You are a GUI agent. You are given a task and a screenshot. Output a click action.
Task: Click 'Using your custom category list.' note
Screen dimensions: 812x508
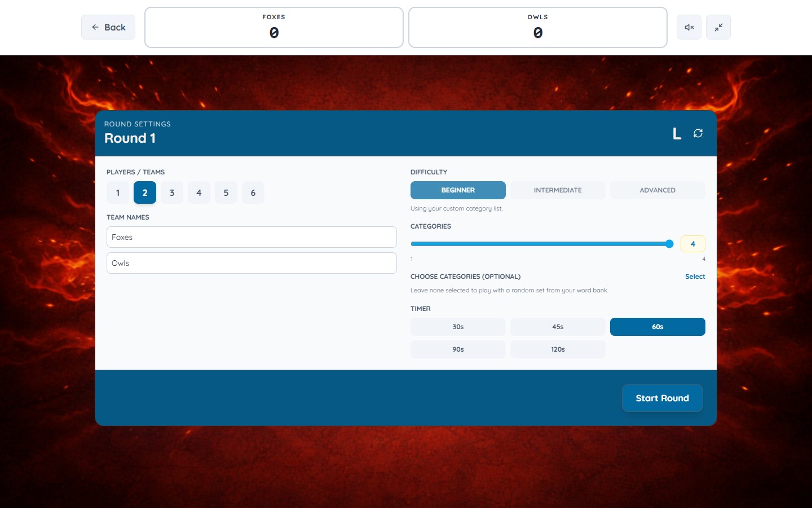pyautogui.click(x=457, y=208)
